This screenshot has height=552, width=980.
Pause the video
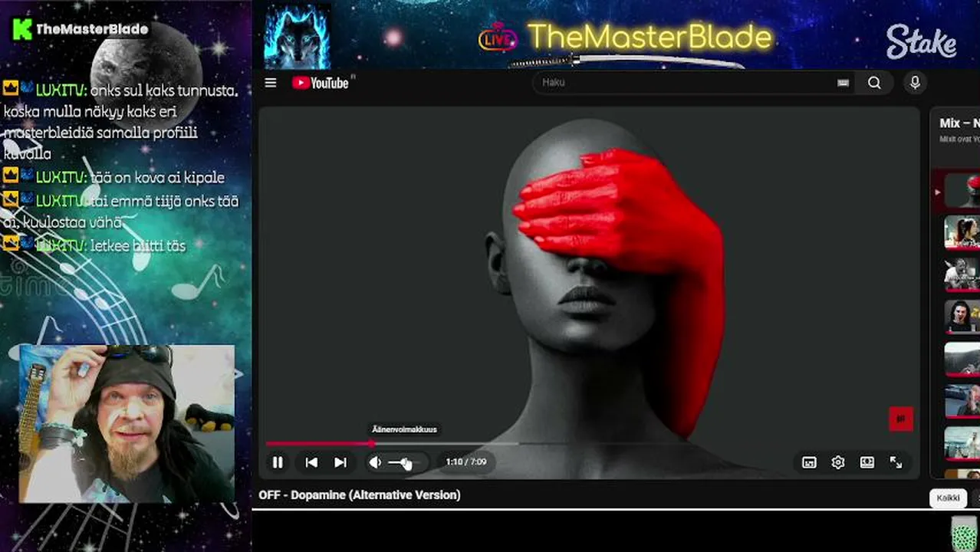coord(278,462)
